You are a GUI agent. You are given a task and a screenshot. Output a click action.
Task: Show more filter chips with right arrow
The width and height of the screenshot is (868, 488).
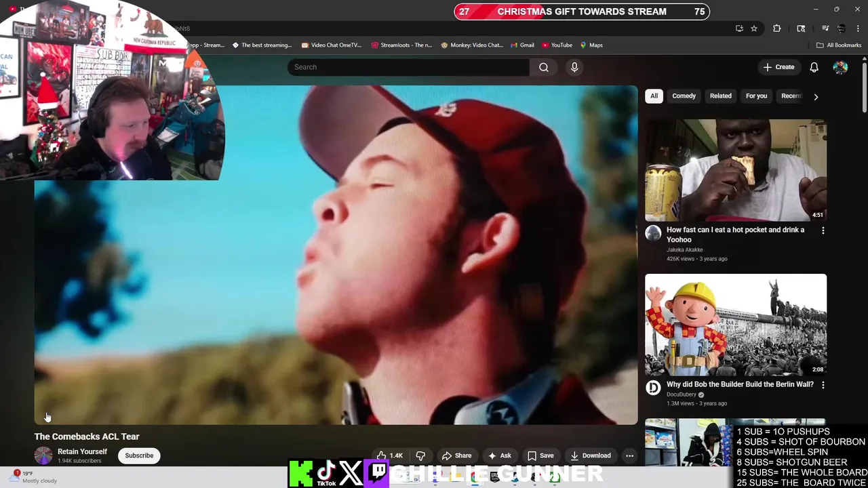pyautogui.click(x=816, y=97)
